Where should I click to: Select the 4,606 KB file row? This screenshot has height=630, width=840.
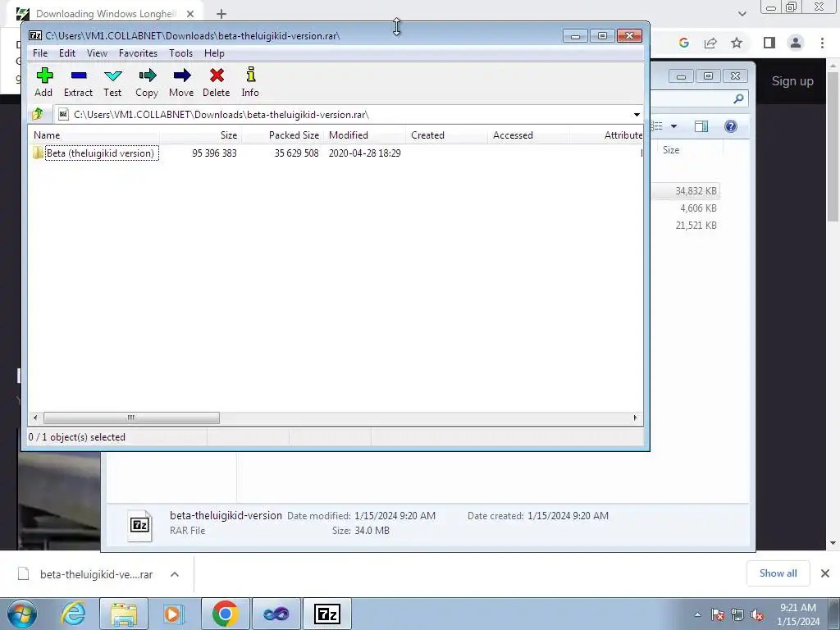(x=687, y=208)
